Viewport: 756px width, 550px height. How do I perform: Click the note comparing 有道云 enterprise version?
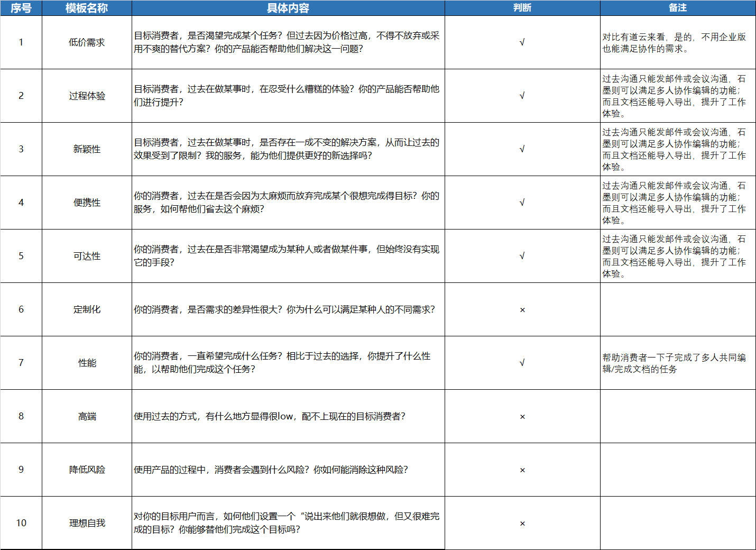[x=674, y=43]
